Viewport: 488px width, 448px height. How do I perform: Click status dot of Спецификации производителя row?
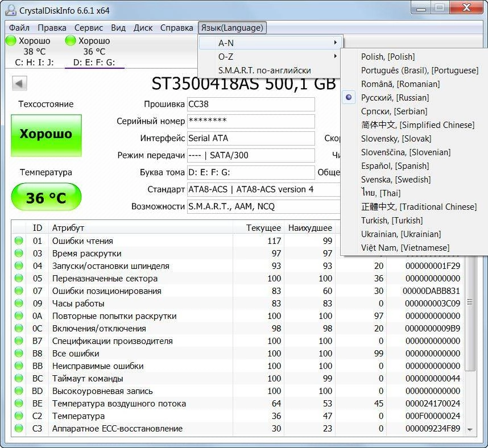[19, 341]
